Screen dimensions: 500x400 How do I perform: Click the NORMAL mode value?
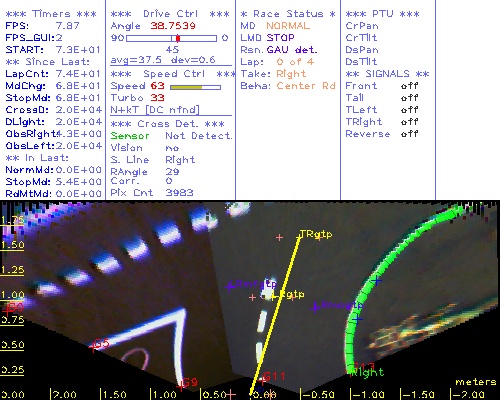[x=288, y=26]
